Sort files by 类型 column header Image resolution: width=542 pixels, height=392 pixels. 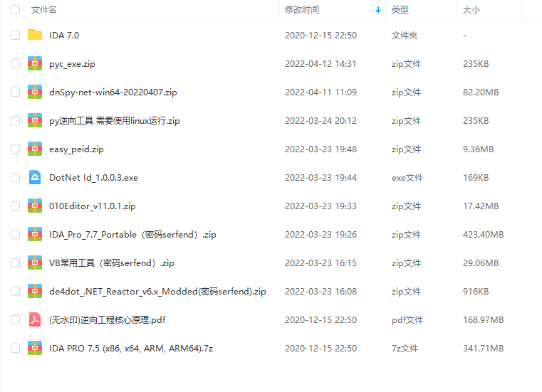[400, 10]
